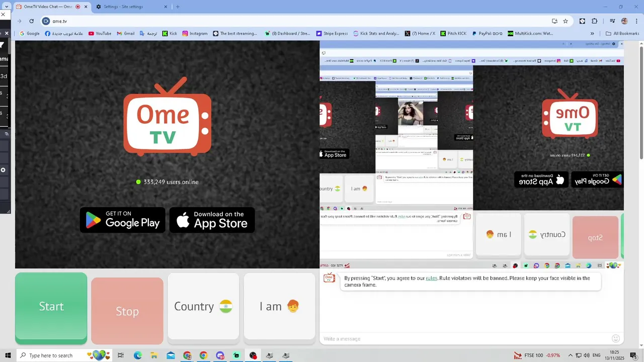The height and width of the screenshot is (362, 644).
Task: Open the YouTube bookmark
Action: 100,34
